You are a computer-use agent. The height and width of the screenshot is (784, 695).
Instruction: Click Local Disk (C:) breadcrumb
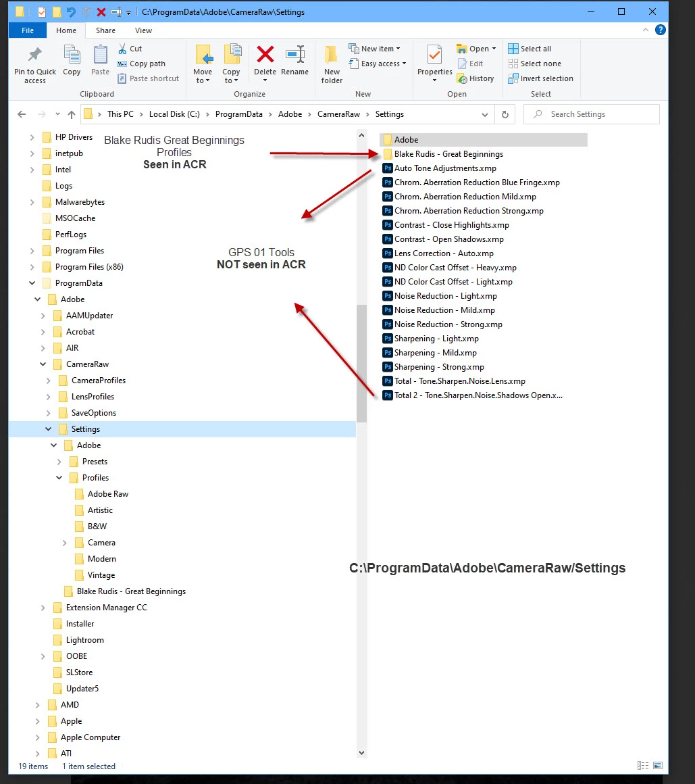click(174, 114)
